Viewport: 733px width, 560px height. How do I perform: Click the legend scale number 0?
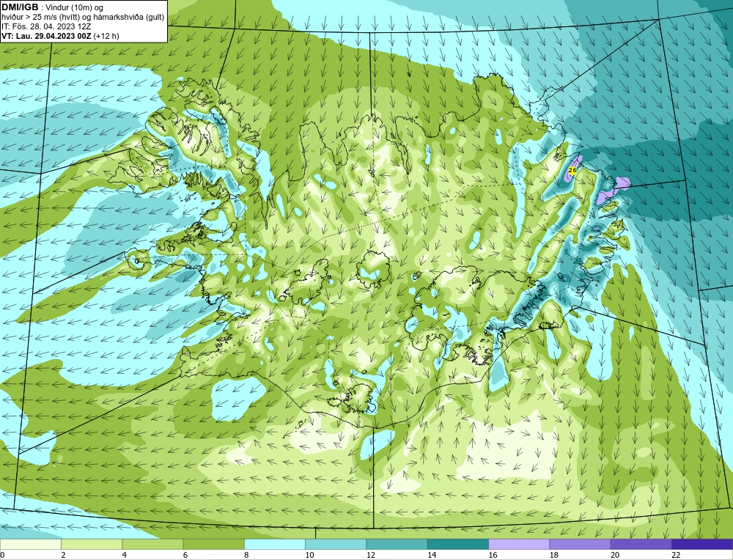[3, 555]
